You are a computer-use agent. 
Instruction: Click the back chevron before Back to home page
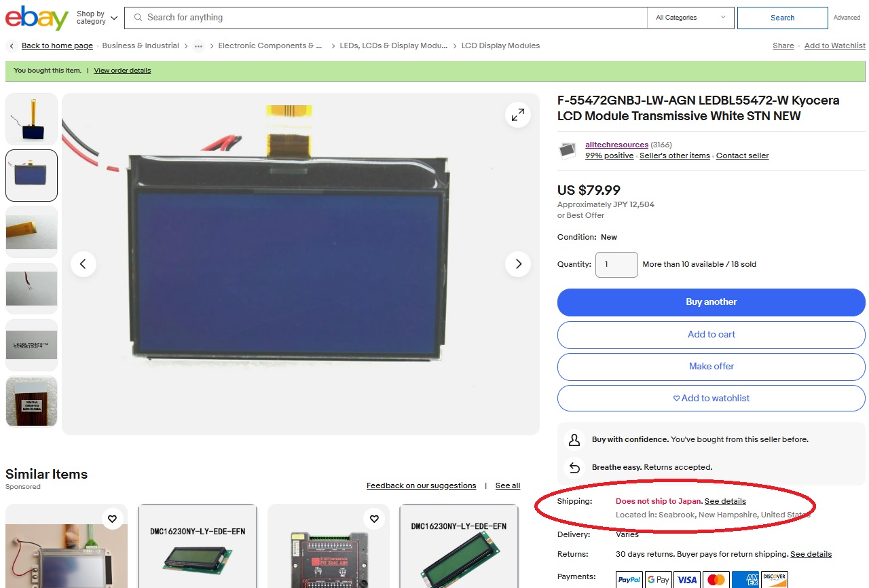12,45
